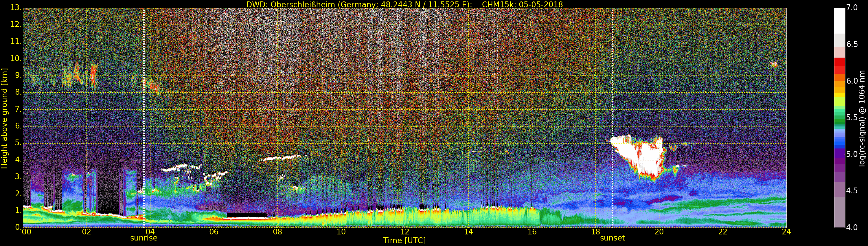Click the colorbar tick label '6.5'
The width and height of the screenshot is (868, 246).
coord(852,45)
